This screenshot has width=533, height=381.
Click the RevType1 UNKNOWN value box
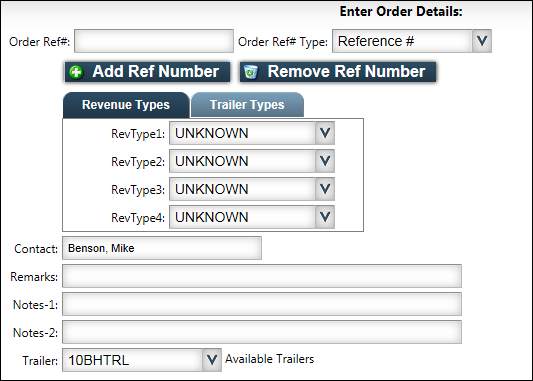242,133
